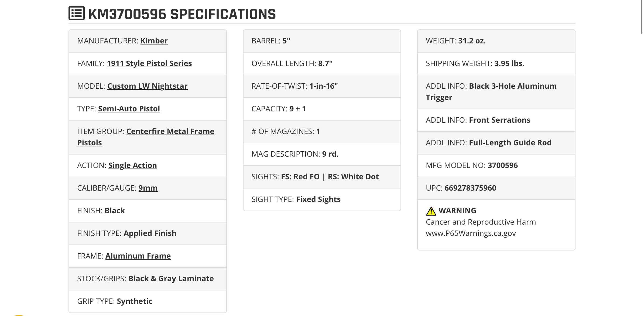644x316 pixels.
Task: Open Centerfire Metal Frame Pistols item group
Action: point(146,137)
